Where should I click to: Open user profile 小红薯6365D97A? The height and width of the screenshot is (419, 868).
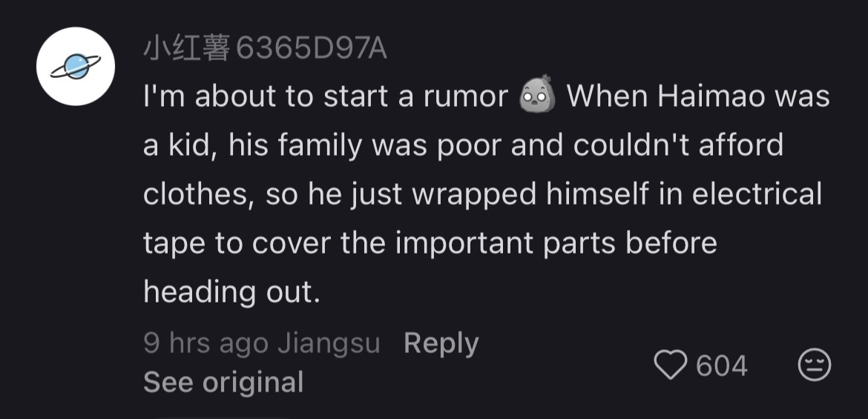click(265, 50)
